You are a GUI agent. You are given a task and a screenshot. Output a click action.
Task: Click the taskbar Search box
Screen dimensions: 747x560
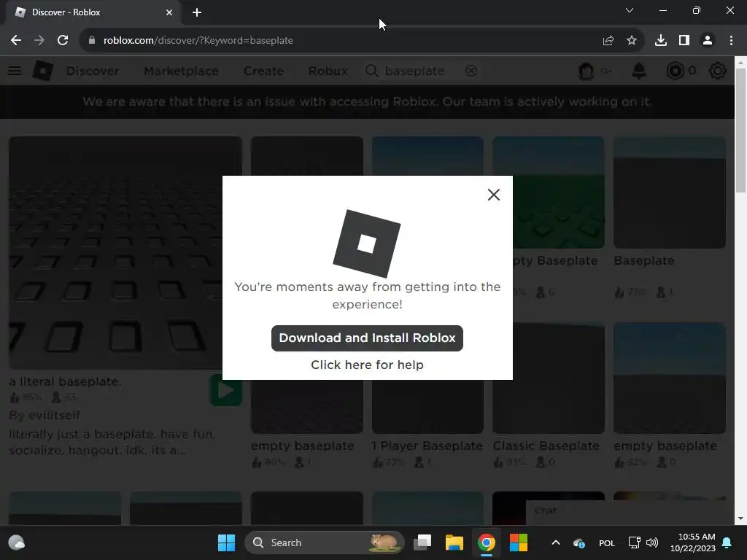[x=325, y=542]
